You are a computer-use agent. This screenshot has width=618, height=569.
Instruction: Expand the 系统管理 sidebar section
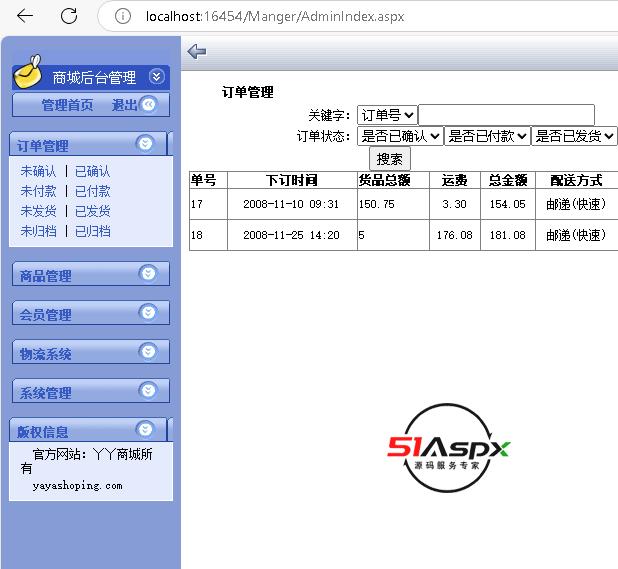coord(148,390)
